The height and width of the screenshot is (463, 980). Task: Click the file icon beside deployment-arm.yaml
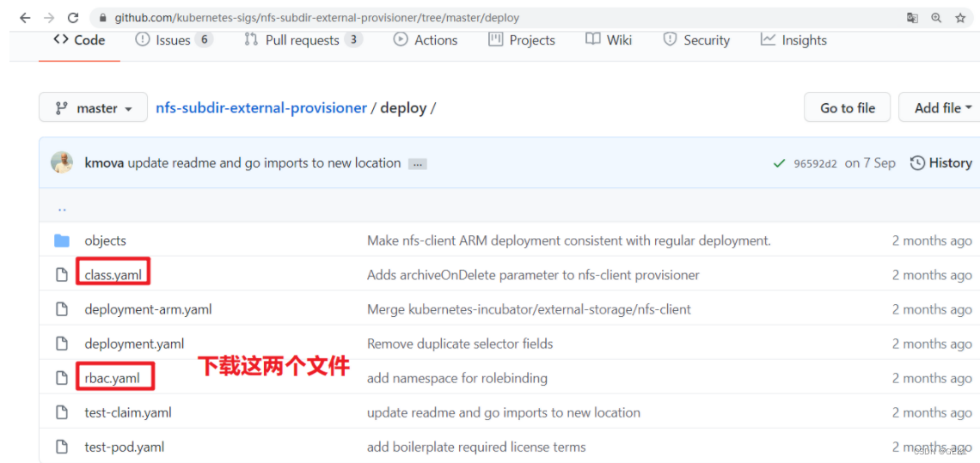(61, 309)
